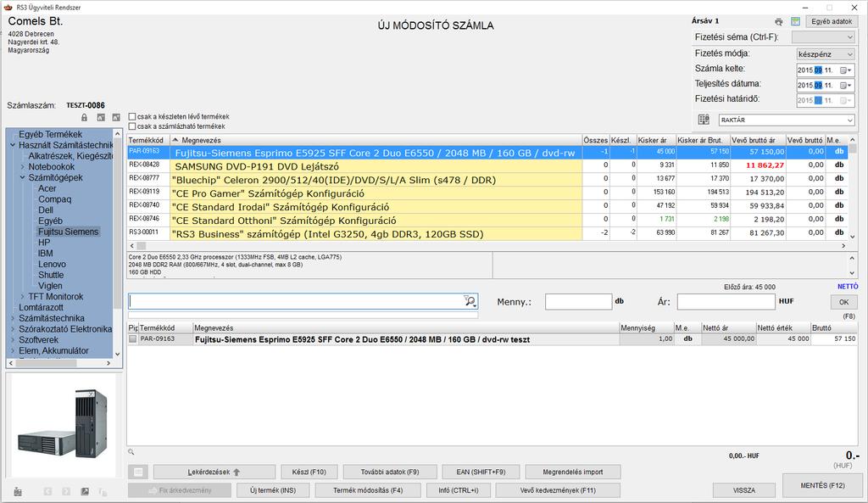Click the small magnifier below the invoice item list
This screenshot has height=503, width=868.
point(131,452)
